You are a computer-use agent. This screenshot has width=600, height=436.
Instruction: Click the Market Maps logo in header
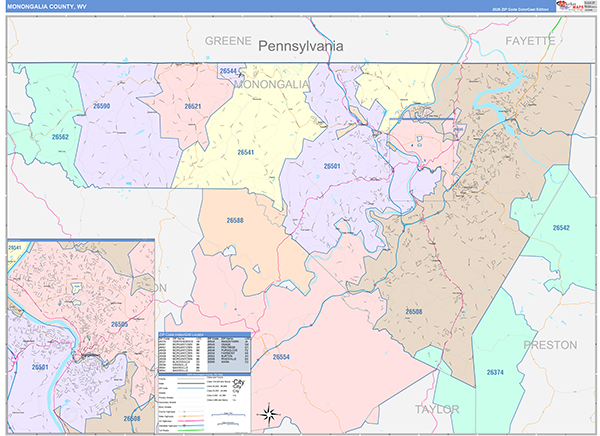coord(573,6)
